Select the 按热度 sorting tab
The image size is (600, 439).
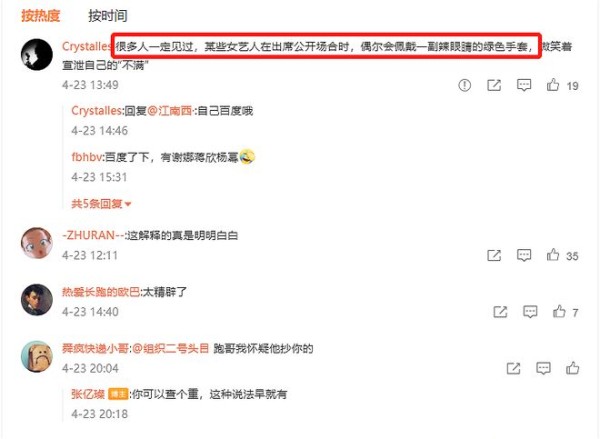point(41,16)
